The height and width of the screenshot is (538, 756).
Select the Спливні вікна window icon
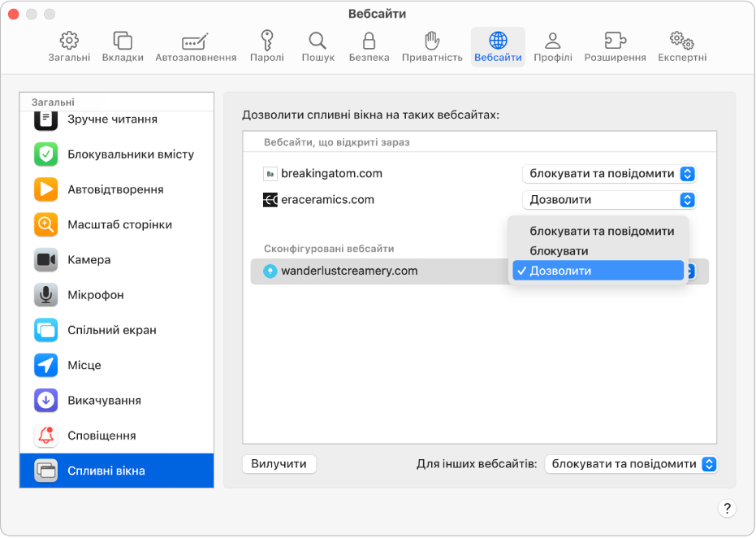(45, 471)
